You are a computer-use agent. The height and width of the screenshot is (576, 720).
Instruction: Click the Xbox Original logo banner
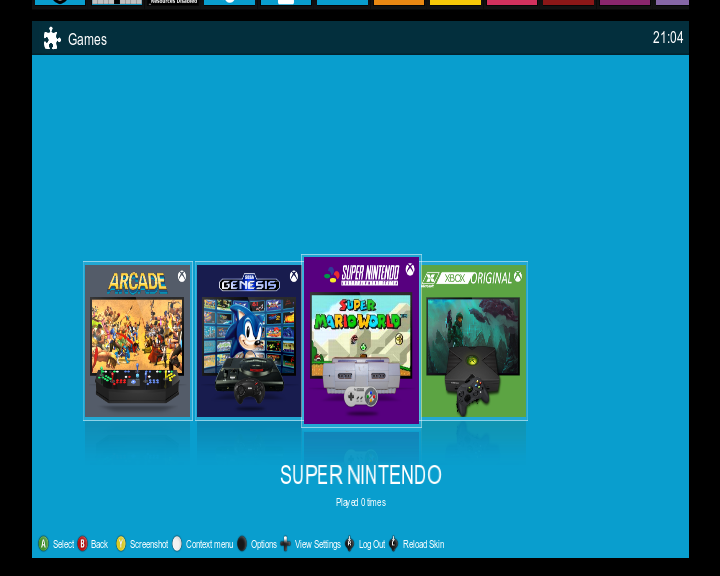467,278
